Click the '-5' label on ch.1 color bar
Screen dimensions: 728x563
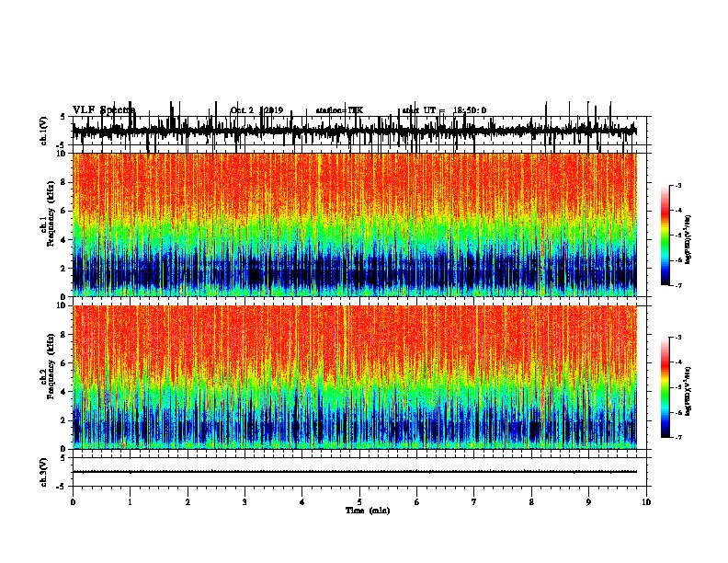(x=678, y=236)
